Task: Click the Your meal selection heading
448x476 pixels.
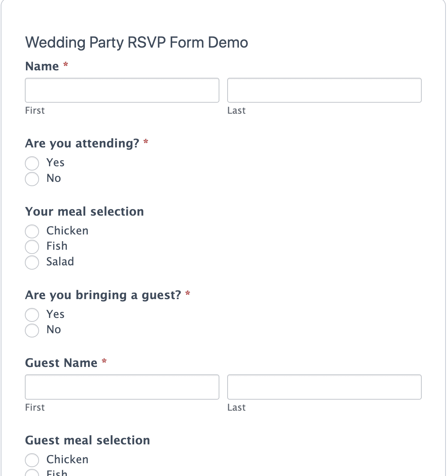Action: 84,211
